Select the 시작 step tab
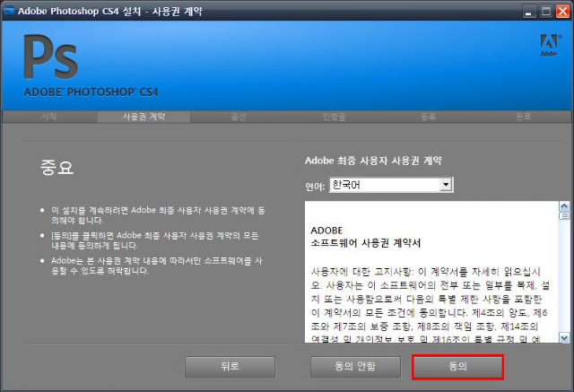 click(x=49, y=117)
